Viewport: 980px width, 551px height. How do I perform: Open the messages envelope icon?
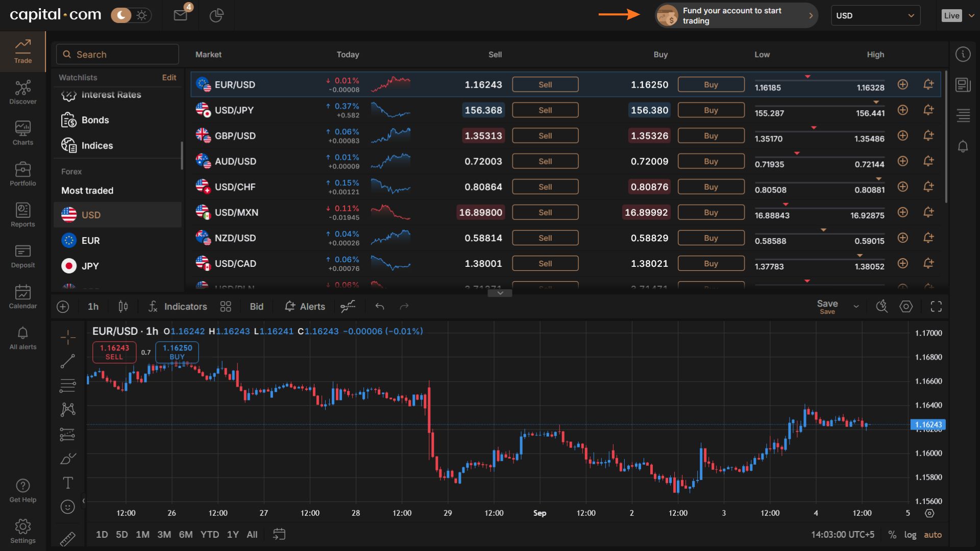(181, 15)
